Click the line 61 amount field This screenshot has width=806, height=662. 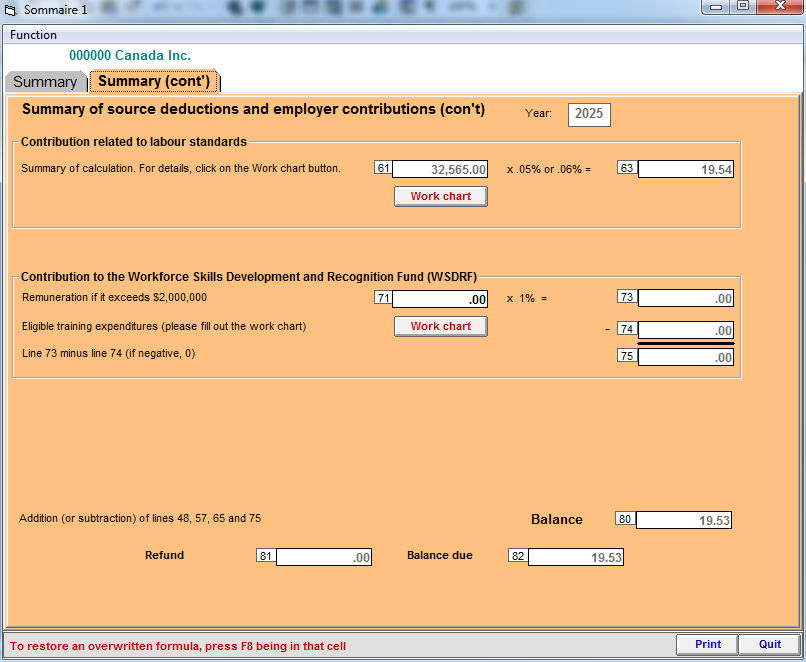pyautogui.click(x=440, y=170)
